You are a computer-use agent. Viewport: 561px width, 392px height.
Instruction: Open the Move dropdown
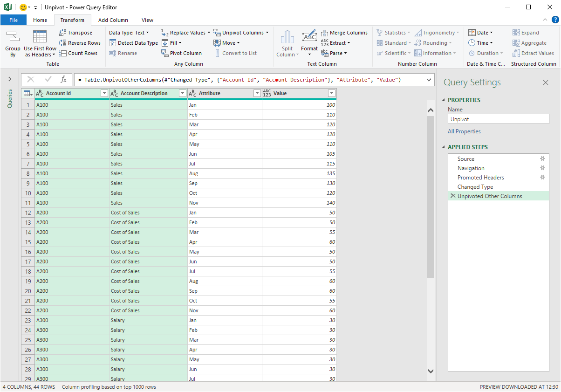click(226, 43)
